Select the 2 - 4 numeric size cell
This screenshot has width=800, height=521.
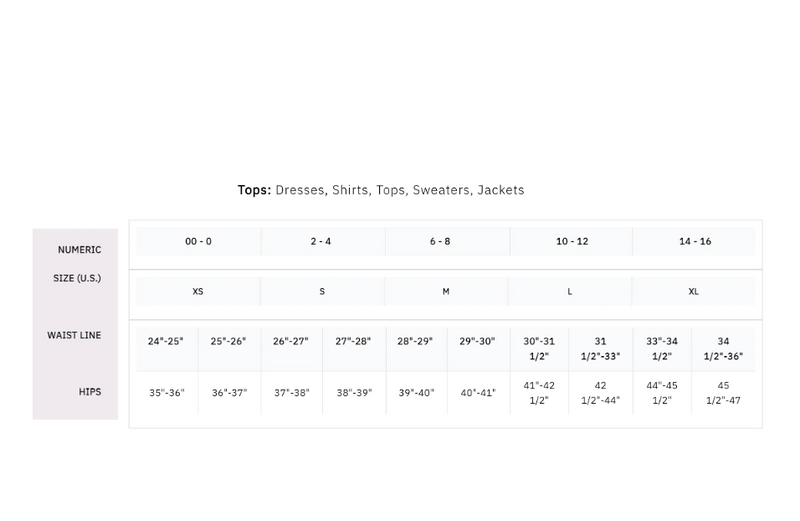321,242
